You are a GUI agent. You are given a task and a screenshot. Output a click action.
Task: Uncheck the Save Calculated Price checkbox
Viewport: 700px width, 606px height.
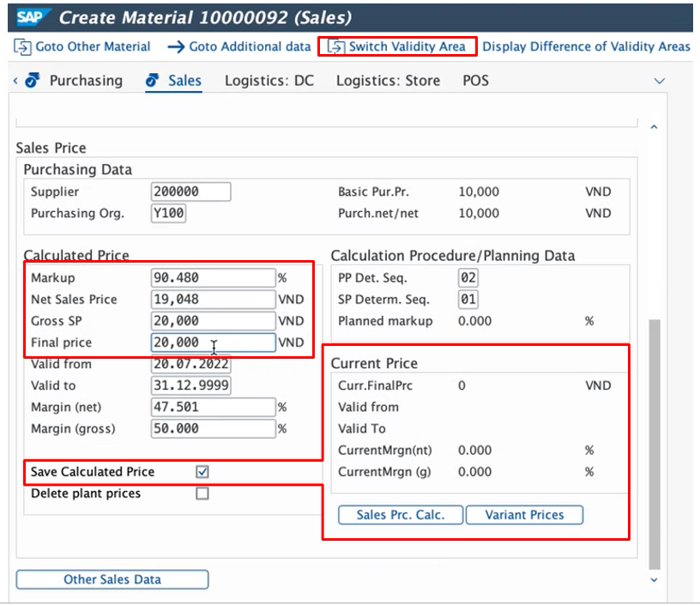tap(202, 472)
